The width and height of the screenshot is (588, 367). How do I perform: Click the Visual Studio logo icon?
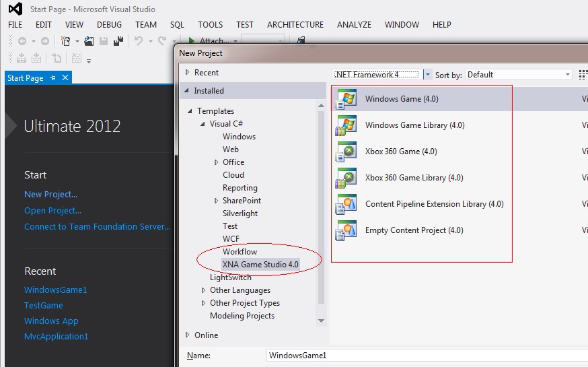(15, 9)
